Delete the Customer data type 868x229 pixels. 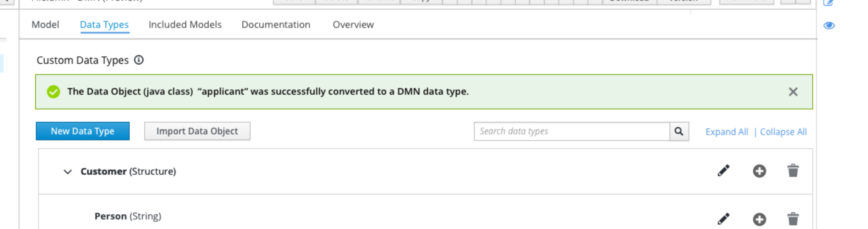click(793, 171)
